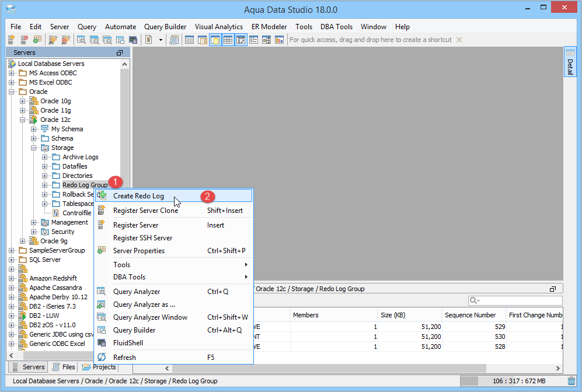The height and width of the screenshot is (392, 582).
Task: Choose Query Analyzer Window entry
Action: (174, 317)
